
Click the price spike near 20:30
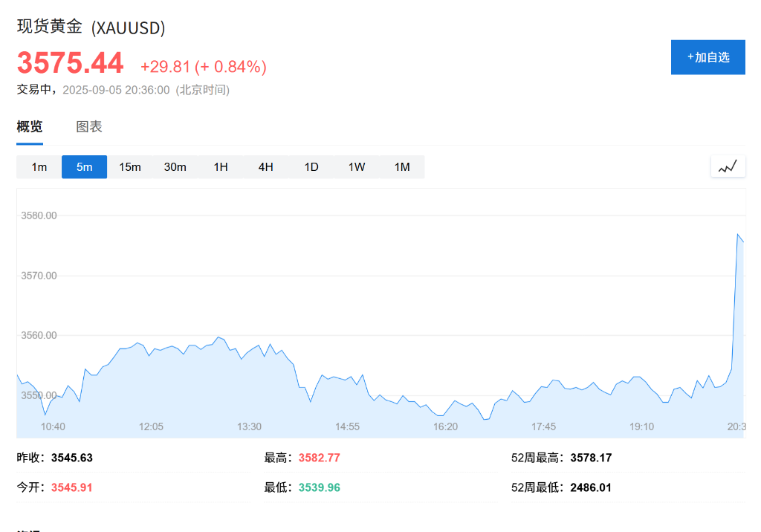click(x=738, y=236)
